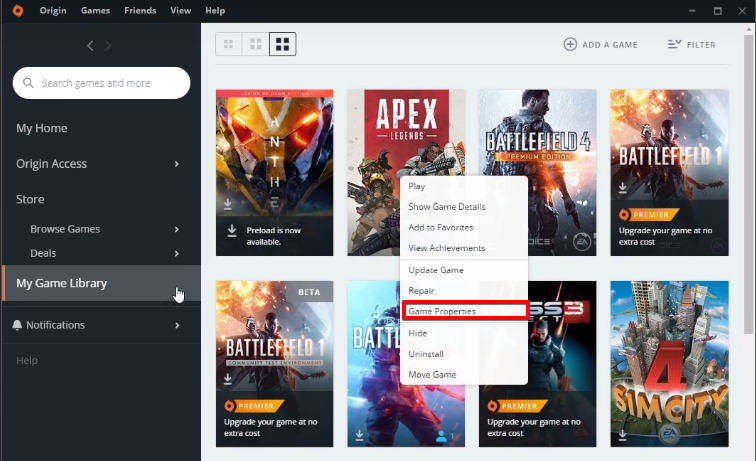Open Notifications in sidebar

55,325
